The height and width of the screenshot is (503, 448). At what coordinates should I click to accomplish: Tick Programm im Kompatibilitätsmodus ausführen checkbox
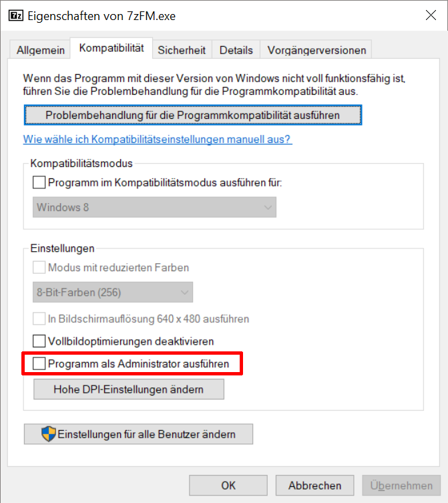pos(39,182)
